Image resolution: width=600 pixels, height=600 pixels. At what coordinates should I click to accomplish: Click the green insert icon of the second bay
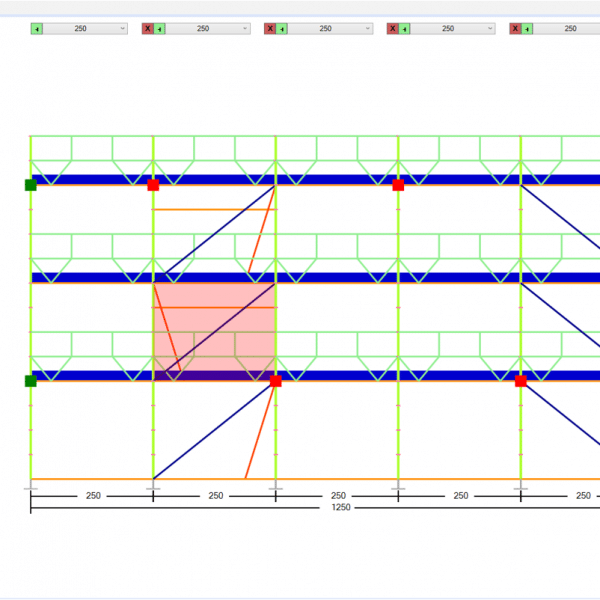point(159,29)
